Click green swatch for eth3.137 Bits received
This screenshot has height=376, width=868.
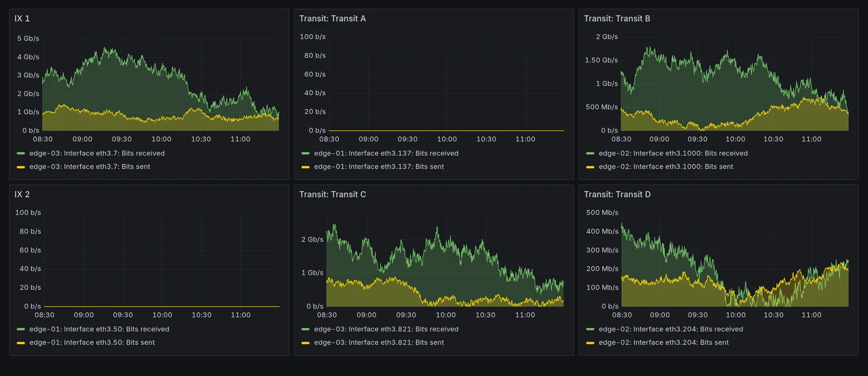click(306, 154)
